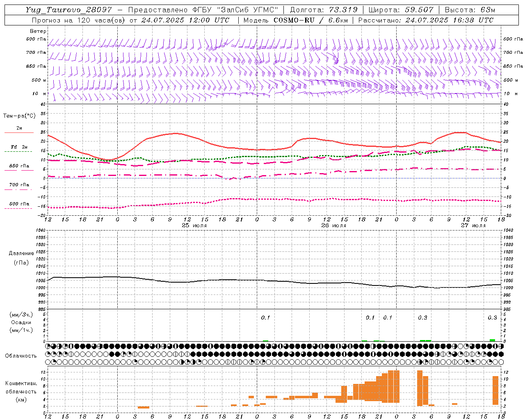Image resolution: width=525 pixels, height=420 pixels.
Task: Click the 26 июля date label
Action: coord(333,226)
